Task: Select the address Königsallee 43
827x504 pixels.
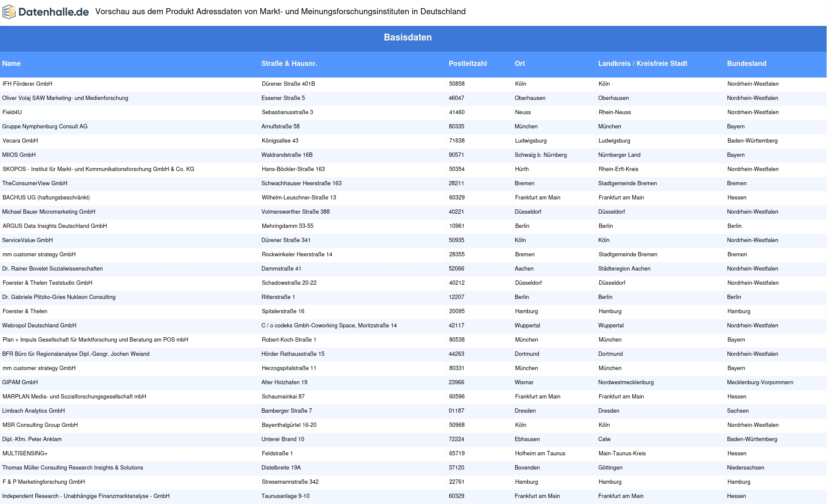Action: [x=280, y=141]
